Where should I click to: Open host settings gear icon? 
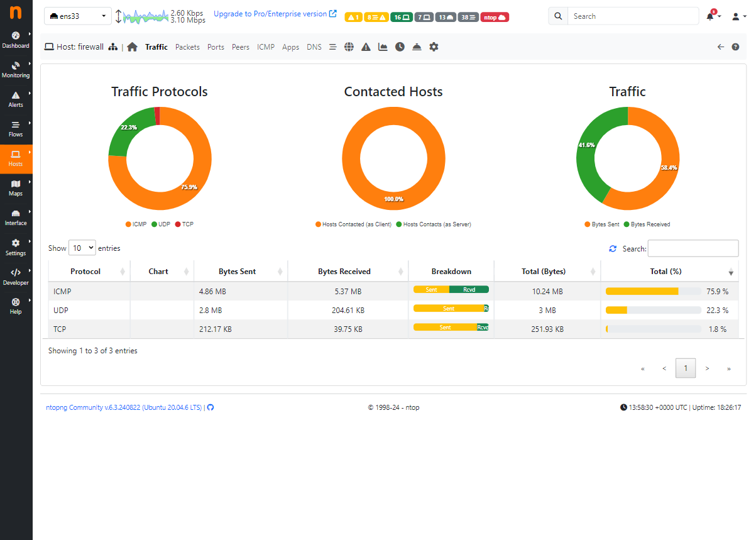click(x=434, y=47)
